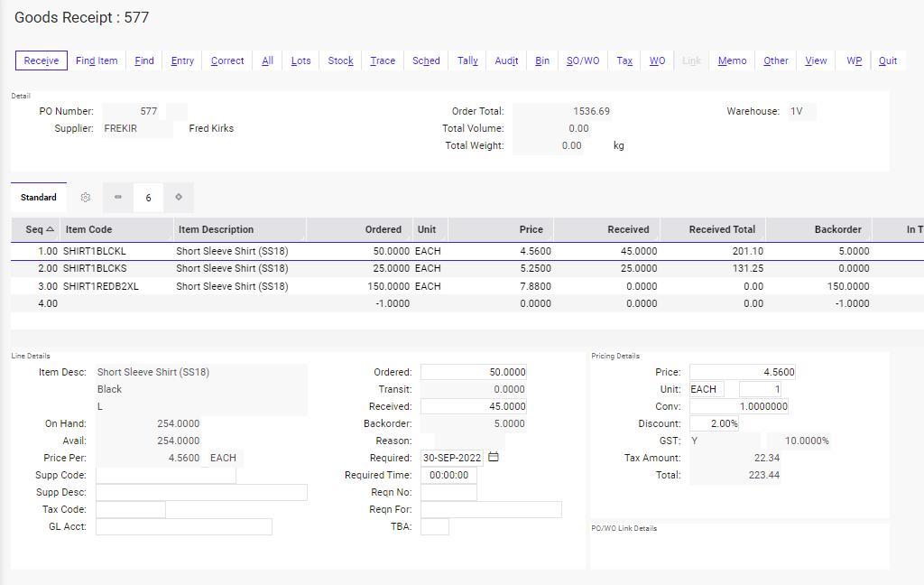The width and height of the screenshot is (924, 585).
Task: Open the Unit selector showing EACH
Action: (705, 388)
